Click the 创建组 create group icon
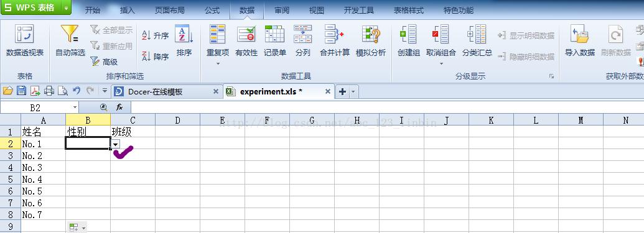 click(x=408, y=34)
